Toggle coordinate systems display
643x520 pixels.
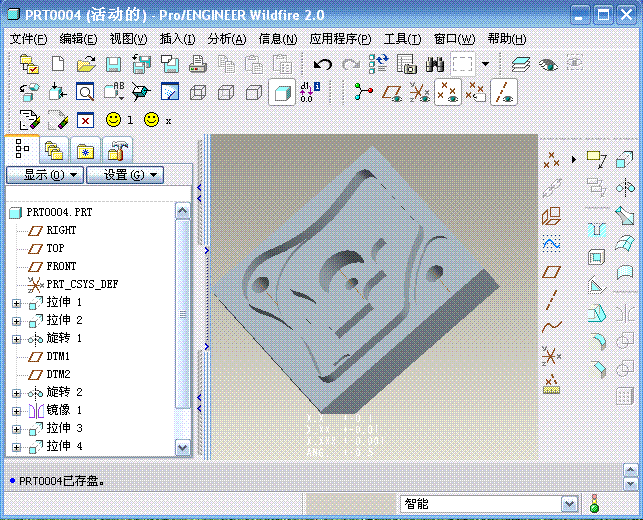click(x=420, y=92)
